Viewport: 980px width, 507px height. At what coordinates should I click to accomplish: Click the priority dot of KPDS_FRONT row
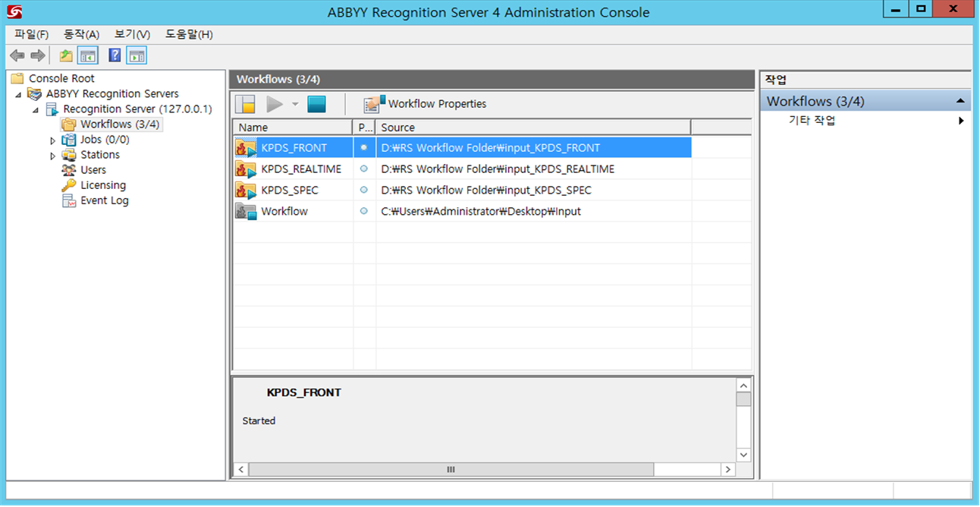coord(364,147)
